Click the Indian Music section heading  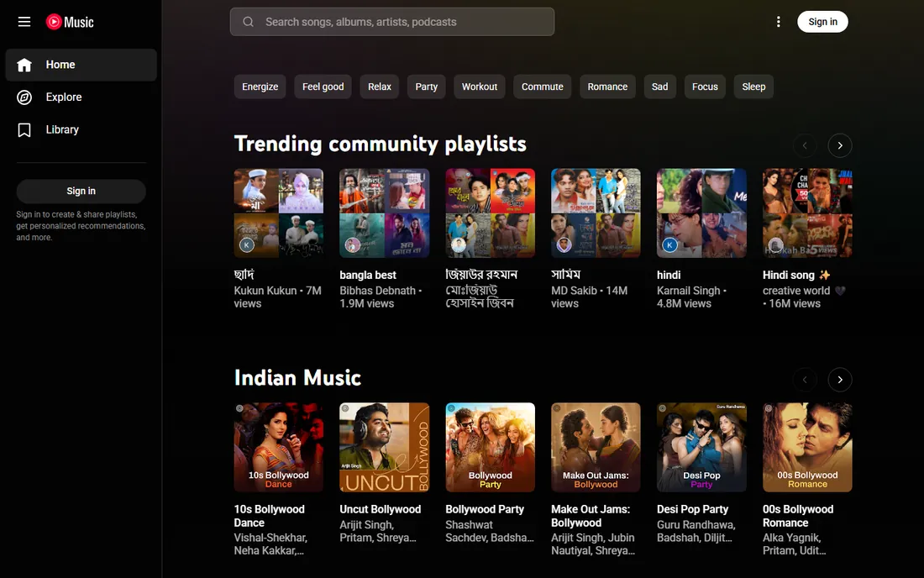pyautogui.click(x=297, y=378)
